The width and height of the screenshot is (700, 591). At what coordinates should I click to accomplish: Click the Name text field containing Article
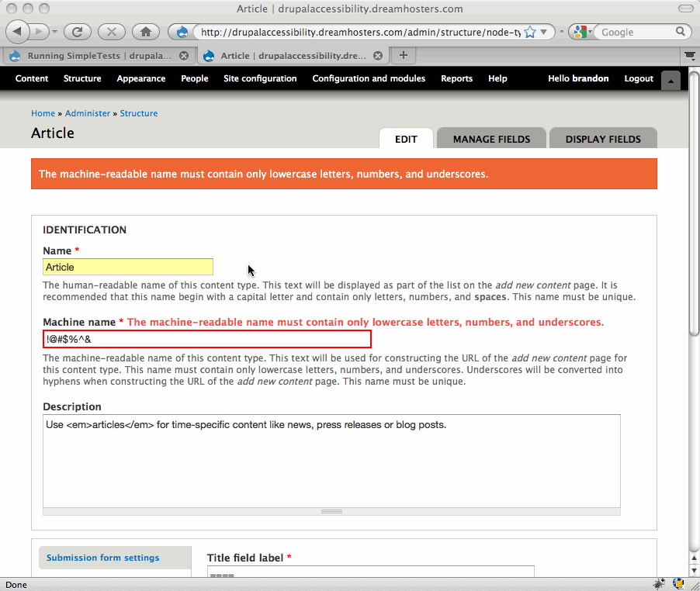128,267
